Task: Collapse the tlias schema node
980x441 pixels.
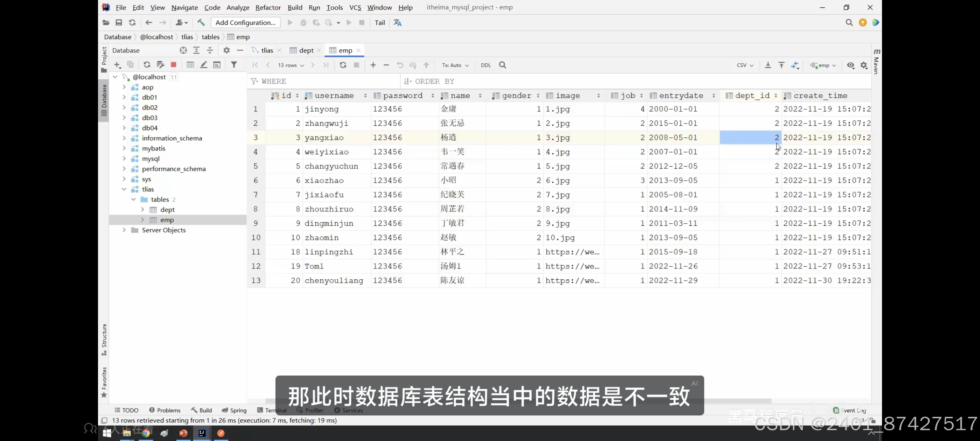Action: coord(124,189)
